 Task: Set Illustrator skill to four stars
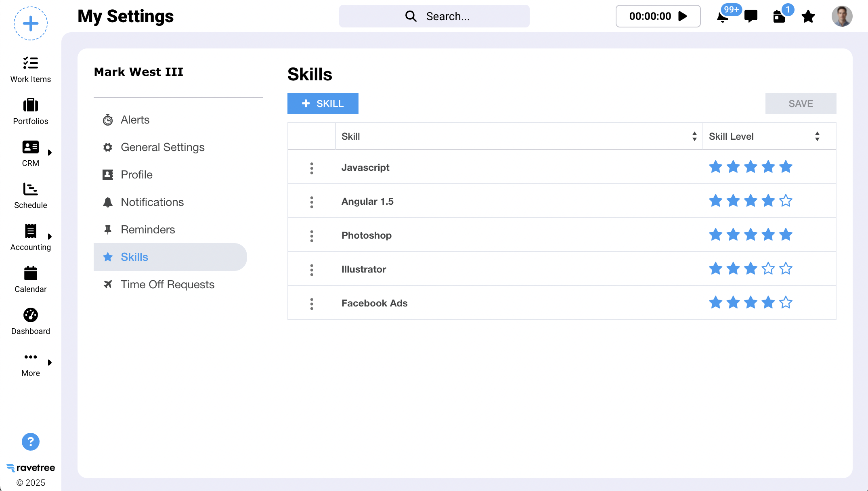coord(768,269)
